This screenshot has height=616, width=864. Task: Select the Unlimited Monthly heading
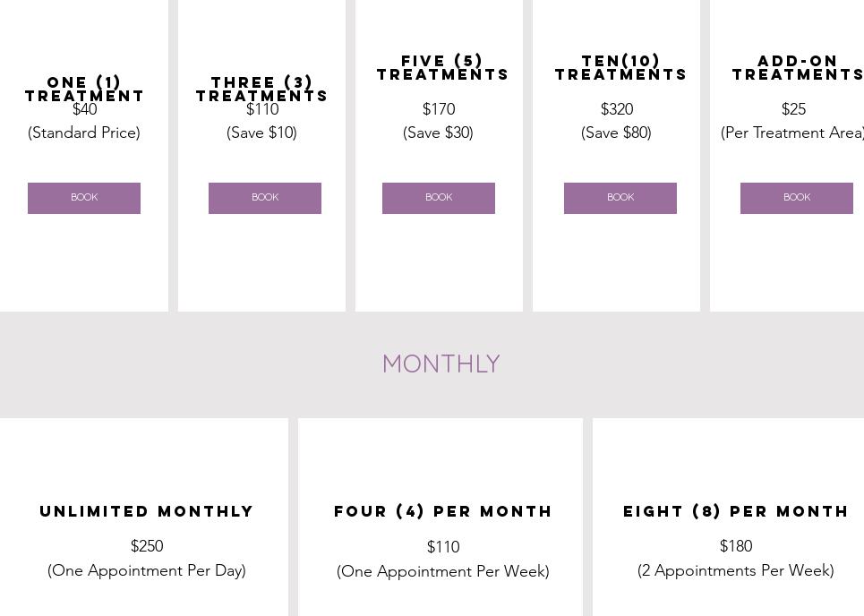point(147,511)
